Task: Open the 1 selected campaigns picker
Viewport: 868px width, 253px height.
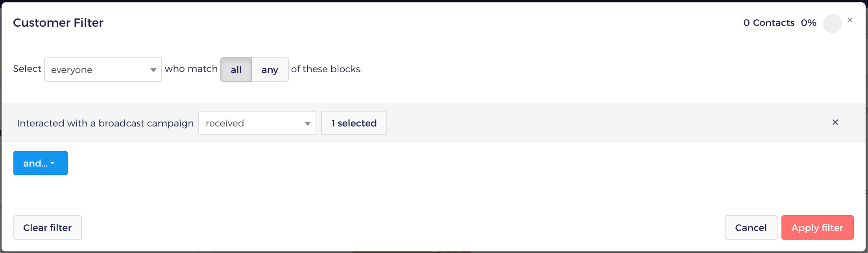Action: click(x=354, y=123)
